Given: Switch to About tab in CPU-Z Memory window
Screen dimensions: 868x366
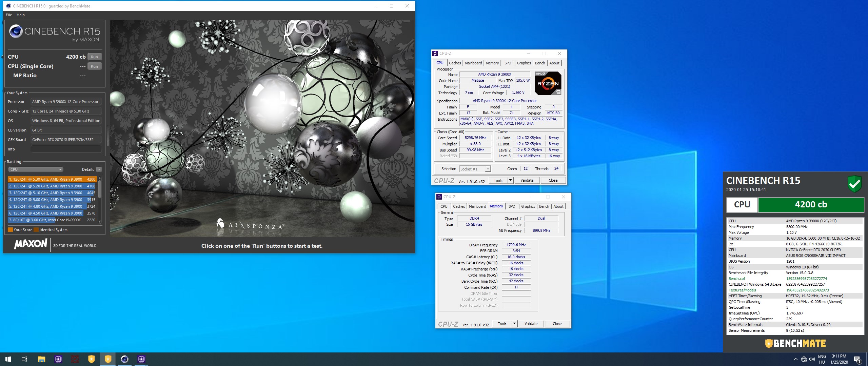Looking at the screenshot, I should click(558, 206).
